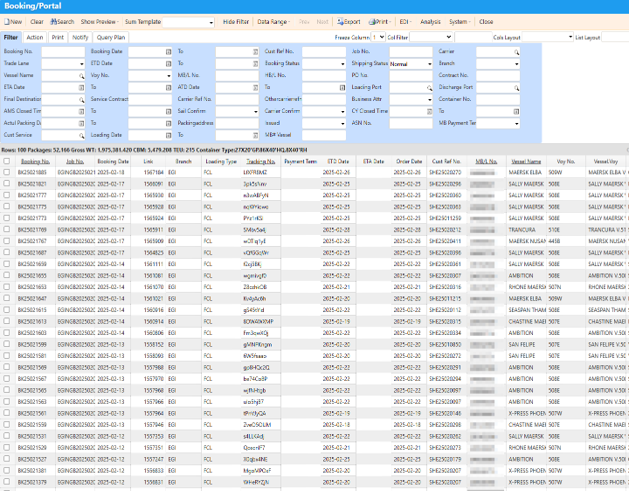Select the checkbox for booking BK25021769
Viewport: 629px width, 491px height.
7,229
